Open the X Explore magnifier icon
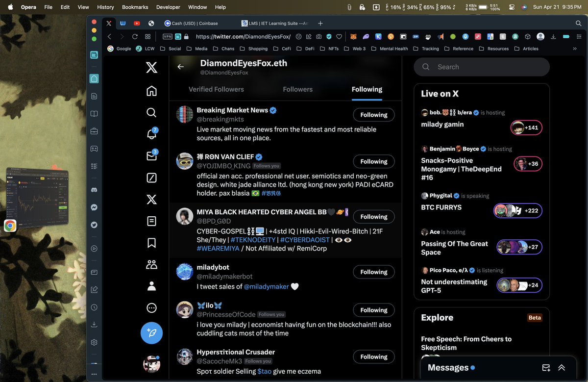 click(151, 112)
